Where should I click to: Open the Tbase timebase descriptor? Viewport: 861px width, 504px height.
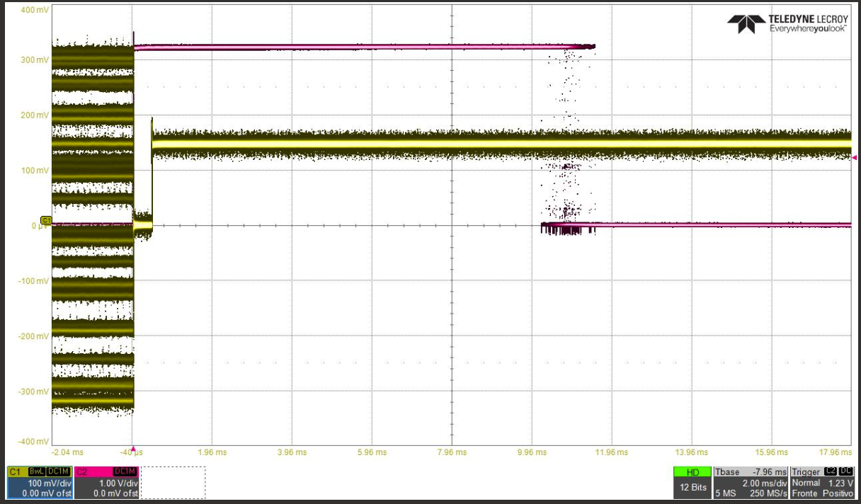coord(751,482)
